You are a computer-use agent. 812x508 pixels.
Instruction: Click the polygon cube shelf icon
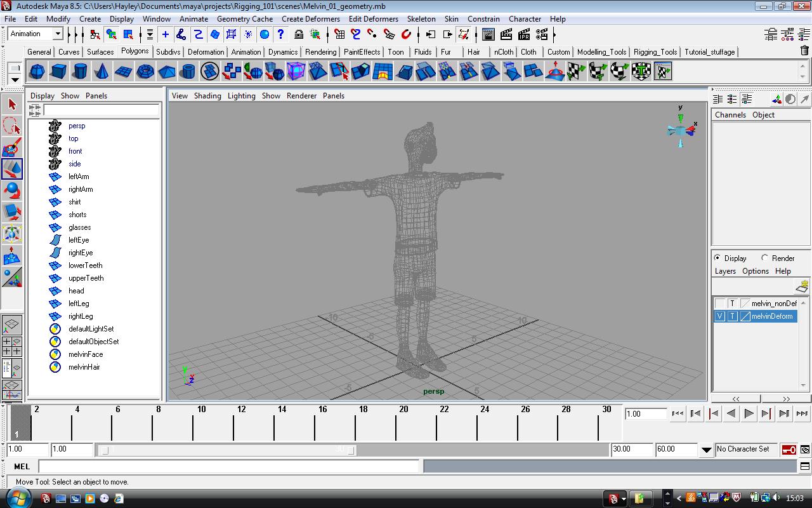pyautogui.click(x=59, y=71)
